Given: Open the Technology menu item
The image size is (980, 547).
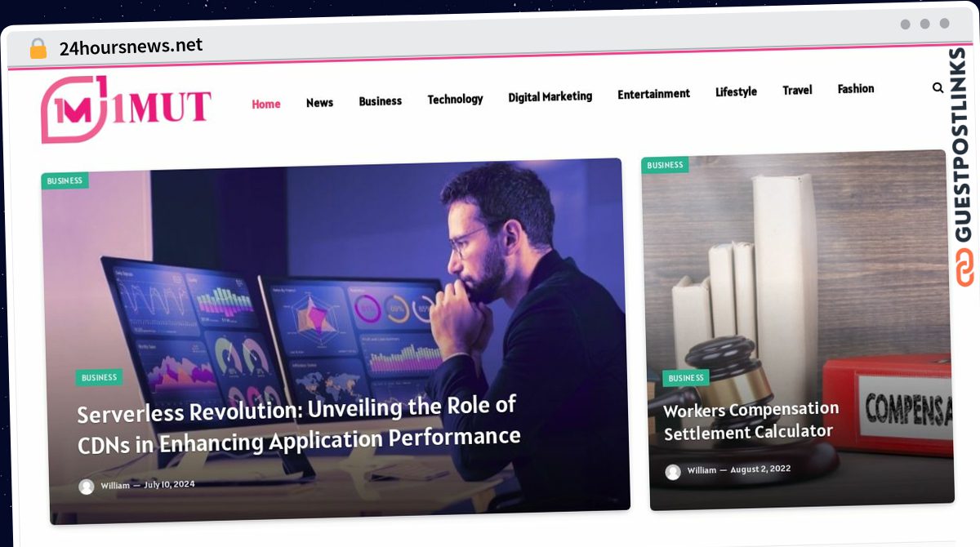Looking at the screenshot, I should [455, 99].
